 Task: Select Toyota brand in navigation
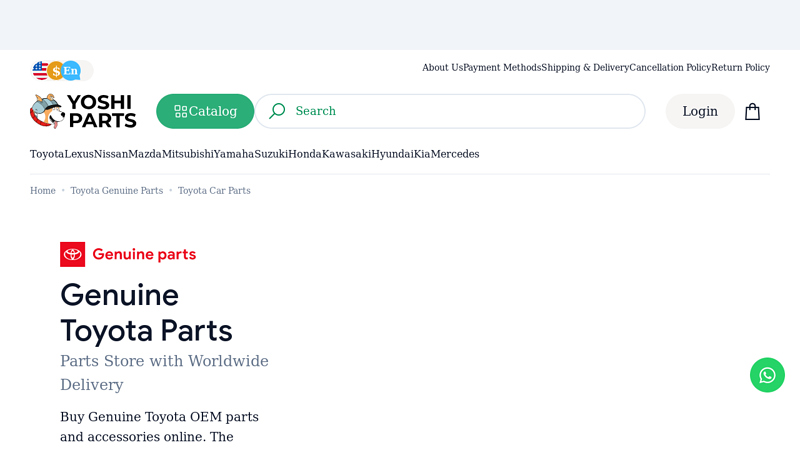[47, 154]
